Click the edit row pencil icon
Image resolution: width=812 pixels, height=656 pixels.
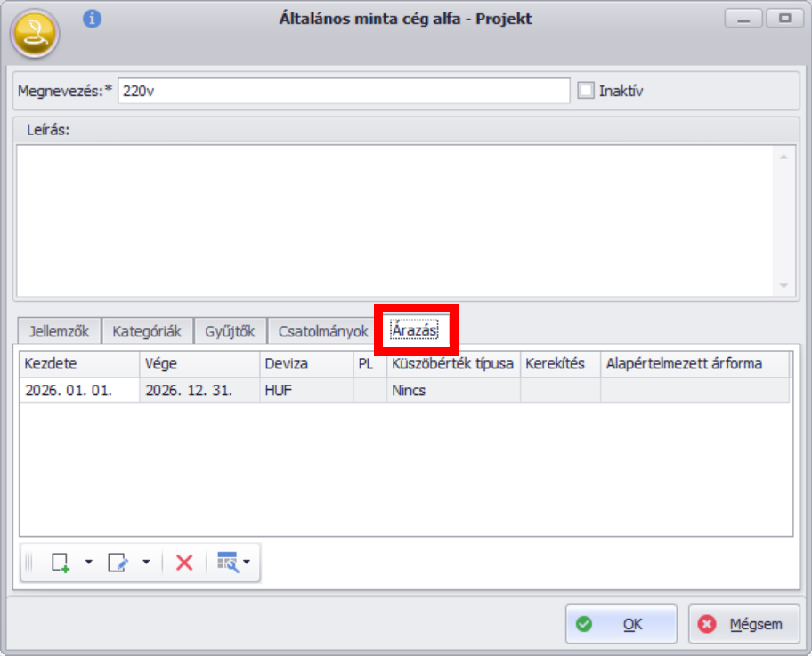[x=118, y=563]
